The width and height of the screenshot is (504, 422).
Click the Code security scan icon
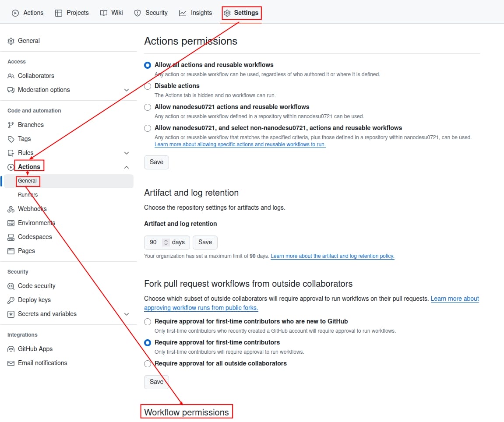(11, 286)
